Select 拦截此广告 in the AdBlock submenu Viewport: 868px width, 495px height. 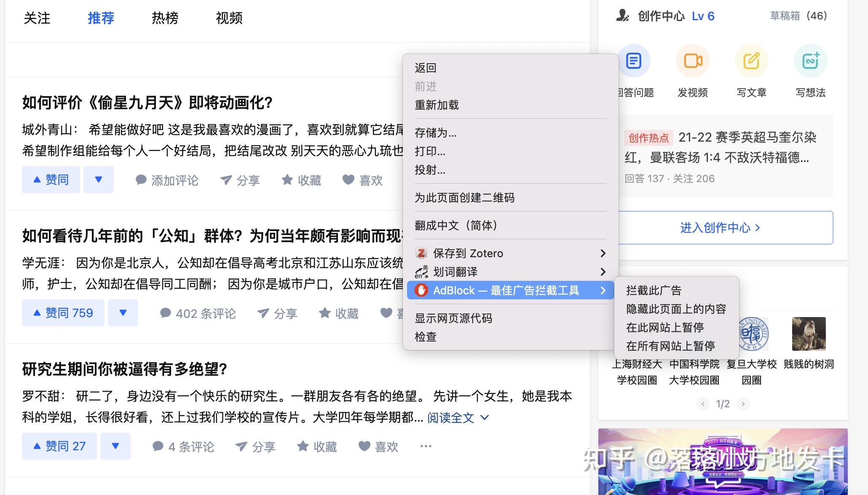pos(654,291)
